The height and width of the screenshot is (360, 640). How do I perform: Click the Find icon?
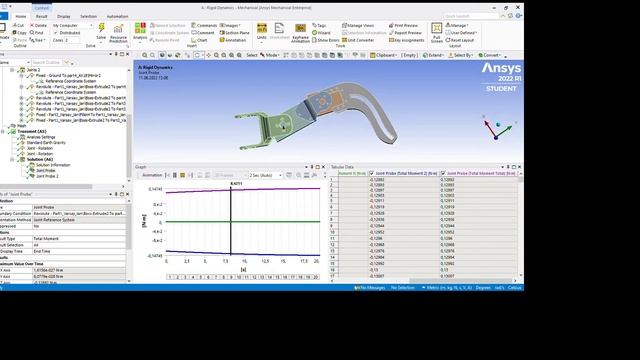[36, 33]
